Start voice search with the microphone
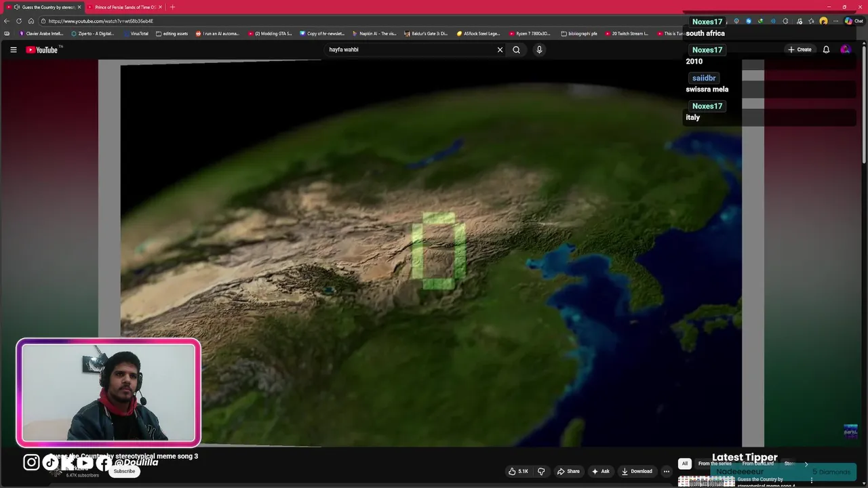Screen dimensions: 868x488 coord(539,49)
